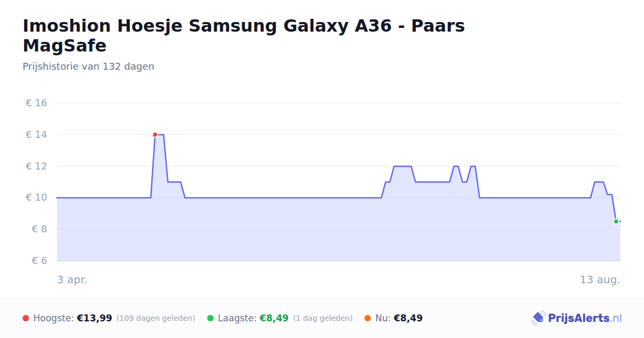644x338 pixels.
Task: Select the green Laagste legend dot
Action: coord(210,318)
